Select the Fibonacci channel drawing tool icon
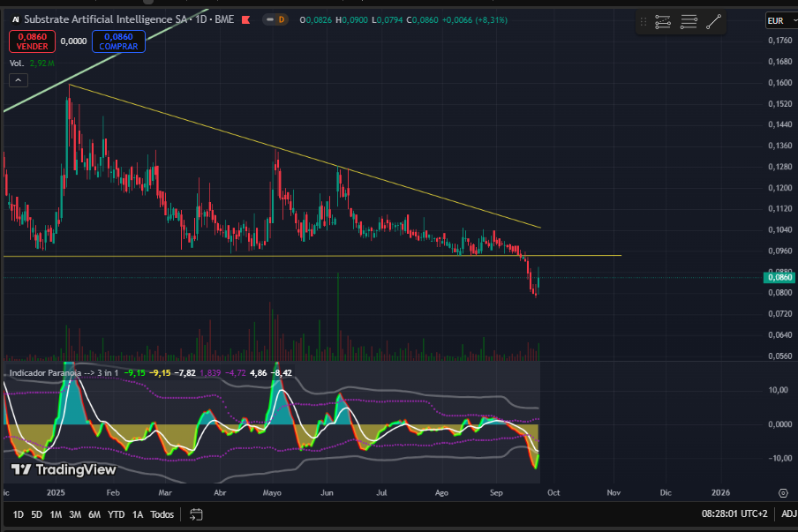798x532 pixels. pyautogui.click(x=662, y=22)
